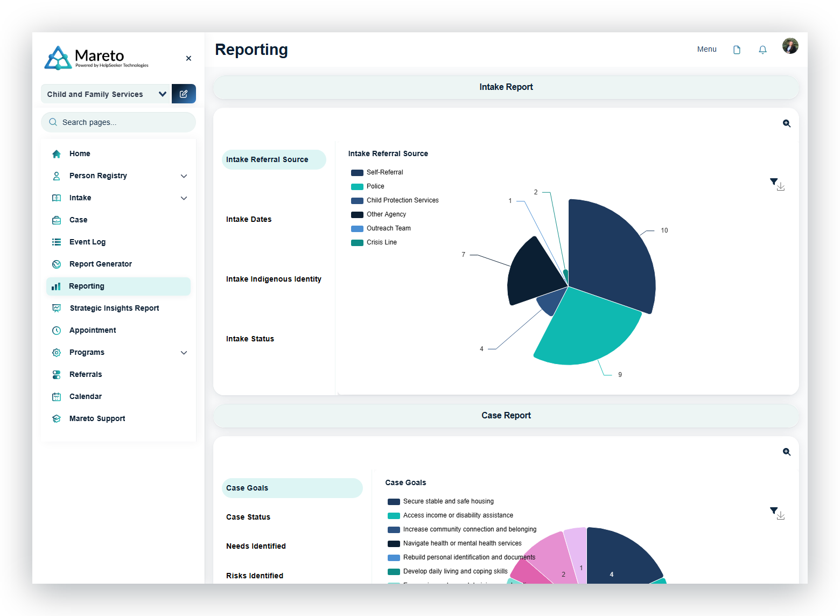Open Event Log page

pos(87,242)
